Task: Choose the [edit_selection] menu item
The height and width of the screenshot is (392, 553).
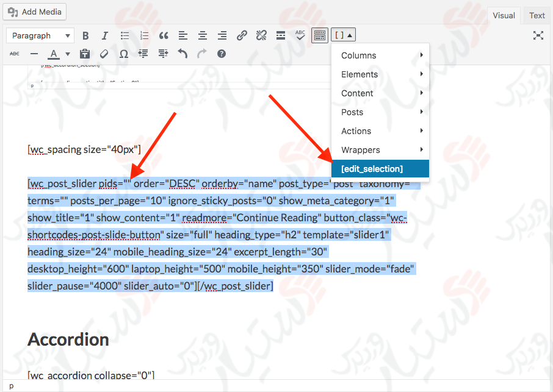Action: 380,169
